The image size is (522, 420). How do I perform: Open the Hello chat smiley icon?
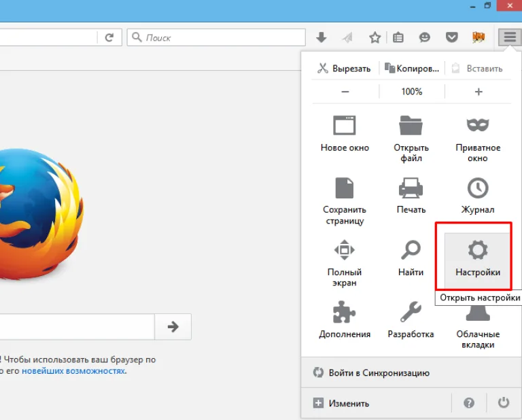(x=424, y=37)
